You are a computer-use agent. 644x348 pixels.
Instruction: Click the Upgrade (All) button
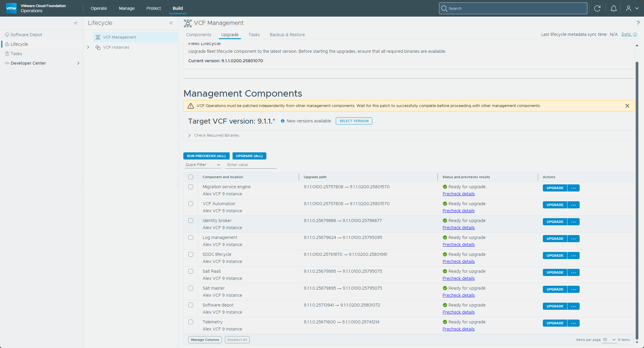click(249, 156)
